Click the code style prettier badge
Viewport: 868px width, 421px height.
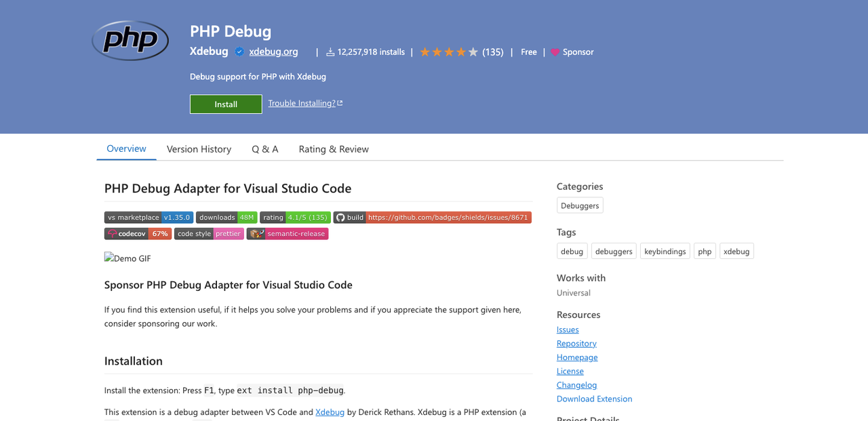209,234
